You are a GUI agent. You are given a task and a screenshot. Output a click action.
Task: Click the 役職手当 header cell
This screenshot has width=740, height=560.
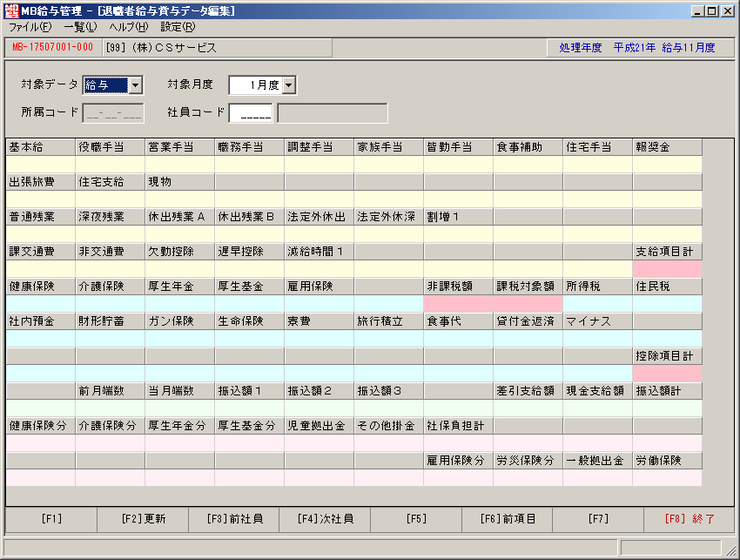111,147
